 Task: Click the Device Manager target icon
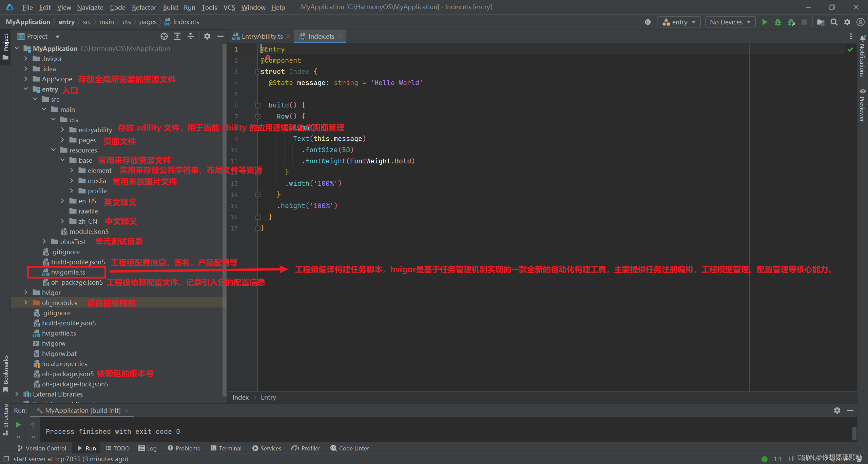click(x=648, y=22)
